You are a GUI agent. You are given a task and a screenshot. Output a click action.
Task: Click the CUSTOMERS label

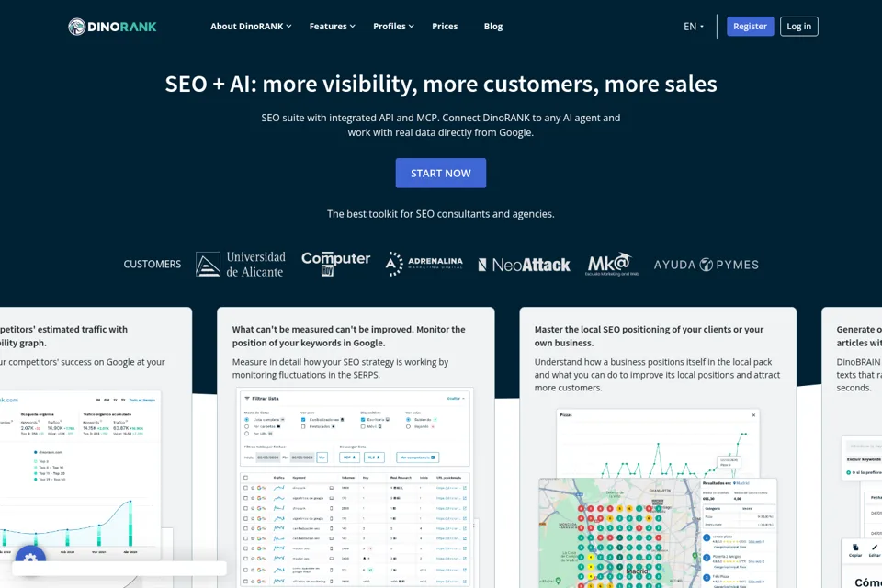click(152, 265)
